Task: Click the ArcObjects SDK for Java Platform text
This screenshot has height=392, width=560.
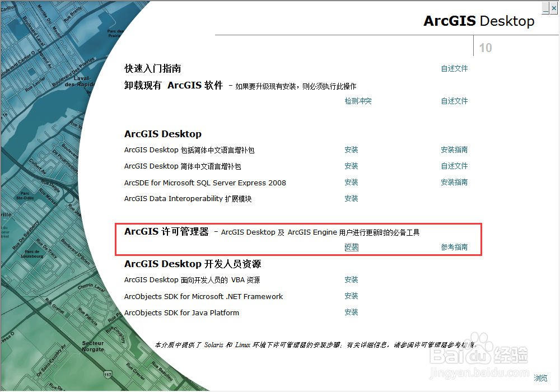Action: click(181, 312)
